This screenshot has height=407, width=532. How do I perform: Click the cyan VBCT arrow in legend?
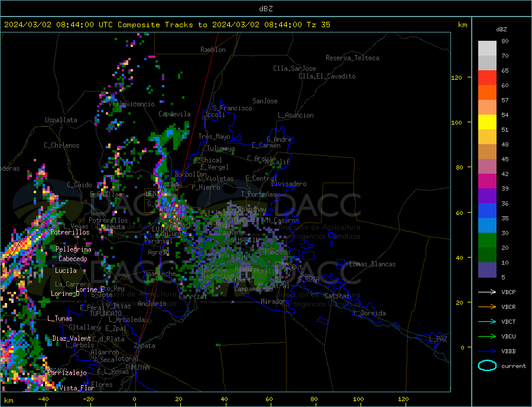click(487, 321)
